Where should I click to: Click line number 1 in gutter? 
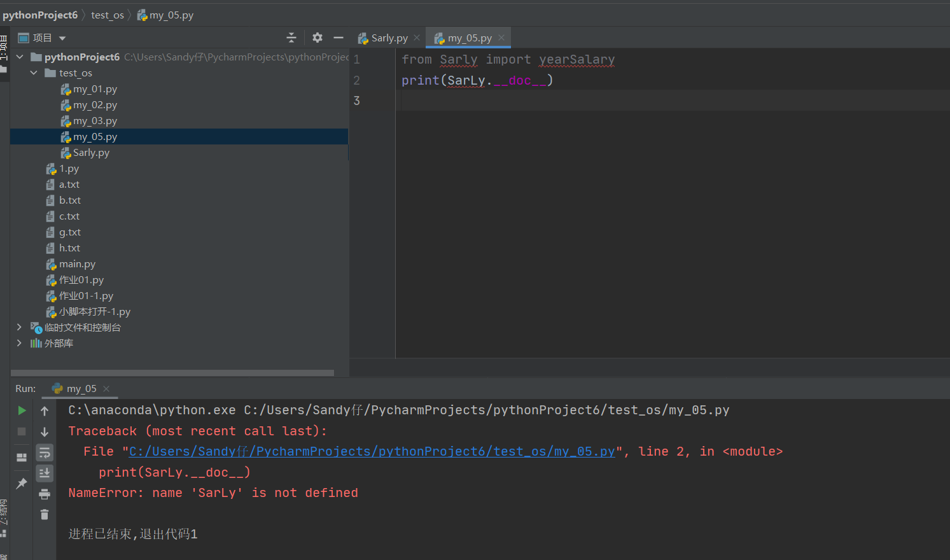tap(357, 60)
